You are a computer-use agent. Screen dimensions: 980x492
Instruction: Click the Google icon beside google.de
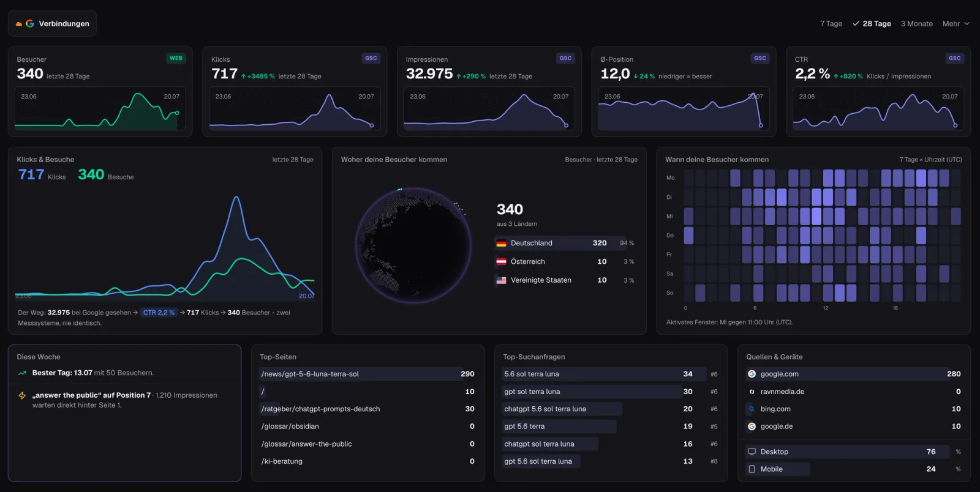tap(752, 427)
